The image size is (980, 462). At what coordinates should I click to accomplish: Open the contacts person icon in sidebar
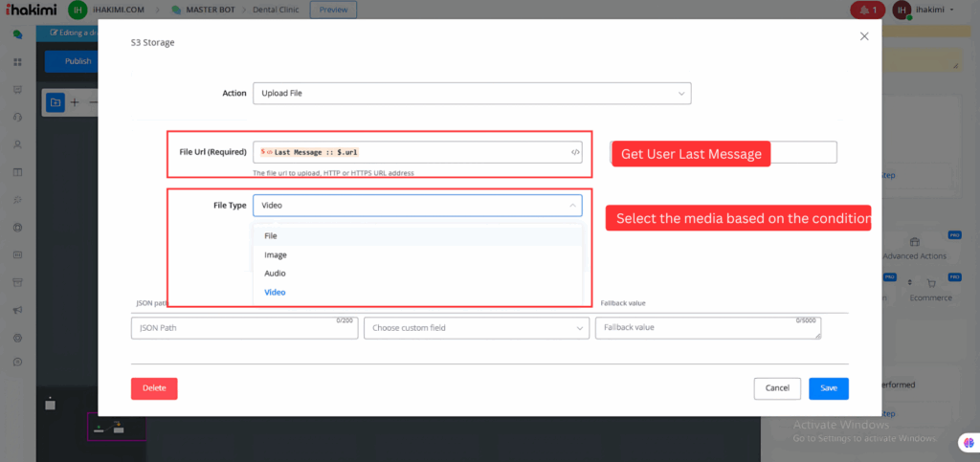17,144
